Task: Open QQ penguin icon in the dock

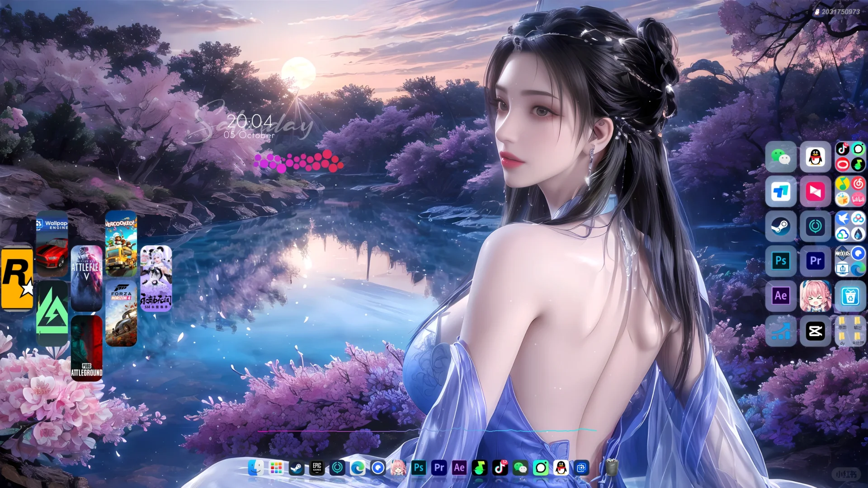Action: click(x=561, y=468)
